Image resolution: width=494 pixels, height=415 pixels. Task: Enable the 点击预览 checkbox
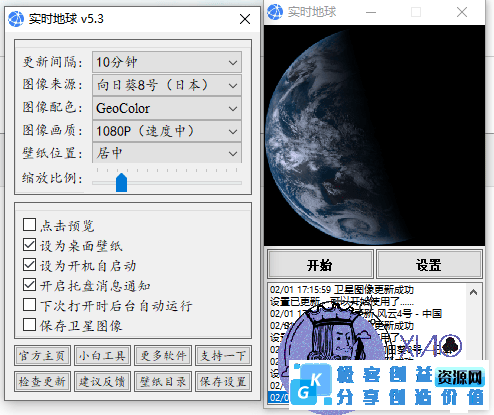point(30,225)
